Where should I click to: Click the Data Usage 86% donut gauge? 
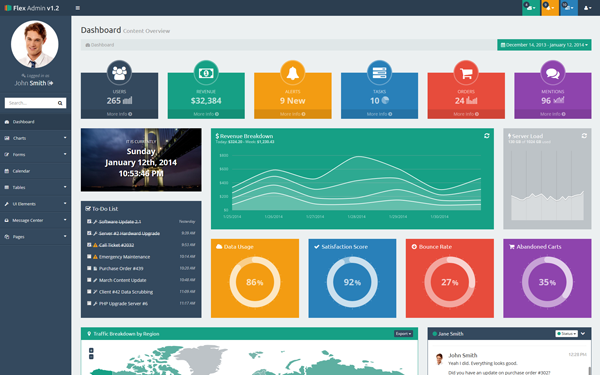(x=255, y=282)
